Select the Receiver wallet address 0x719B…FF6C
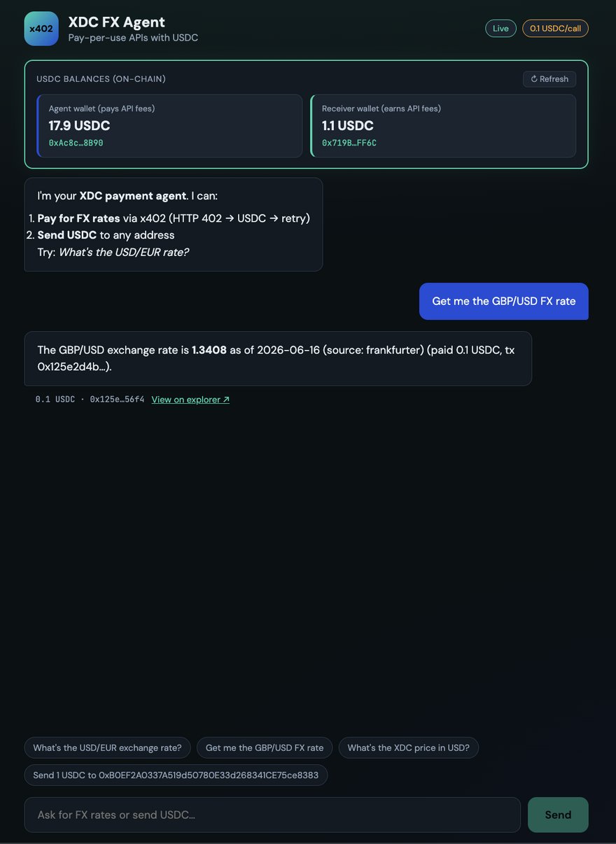The width and height of the screenshot is (616, 844). click(349, 143)
